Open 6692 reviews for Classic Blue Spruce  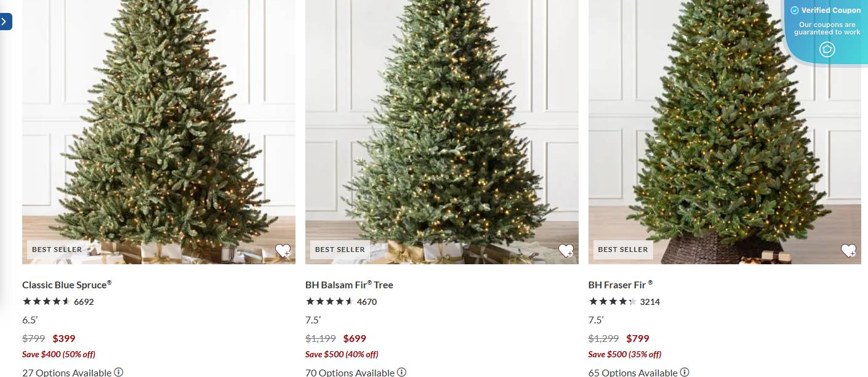(84, 302)
